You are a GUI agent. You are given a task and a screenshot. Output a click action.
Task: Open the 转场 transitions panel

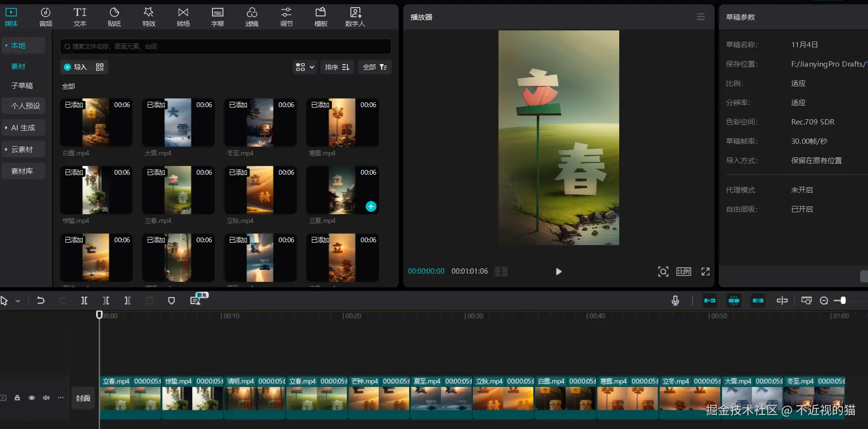click(183, 17)
